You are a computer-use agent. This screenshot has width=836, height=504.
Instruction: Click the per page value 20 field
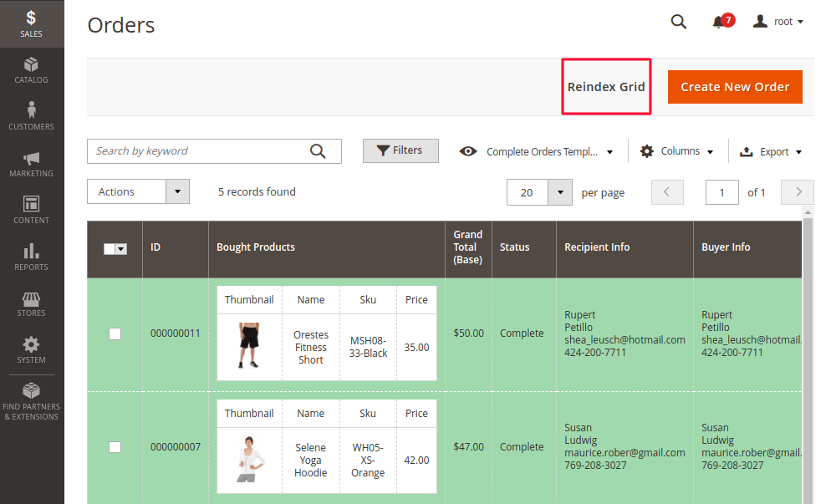527,192
